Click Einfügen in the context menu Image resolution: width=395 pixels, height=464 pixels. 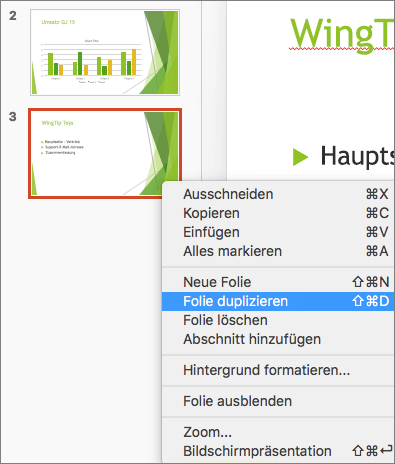point(278,232)
